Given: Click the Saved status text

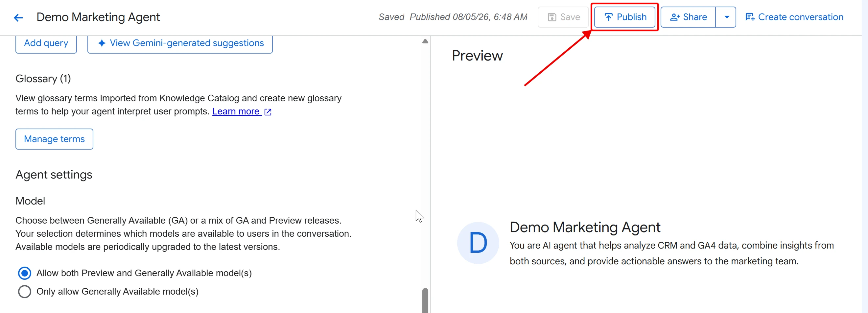Looking at the screenshot, I should tap(391, 17).
